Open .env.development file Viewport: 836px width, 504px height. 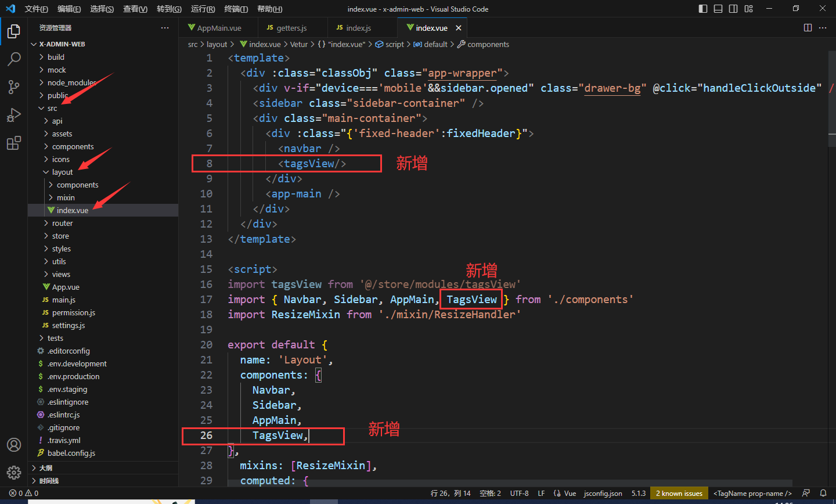(103, 363)
